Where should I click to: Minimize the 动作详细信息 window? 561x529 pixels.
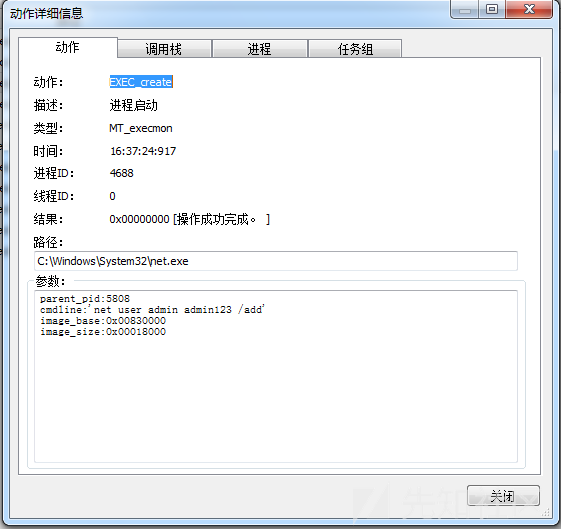pos(464,9)
